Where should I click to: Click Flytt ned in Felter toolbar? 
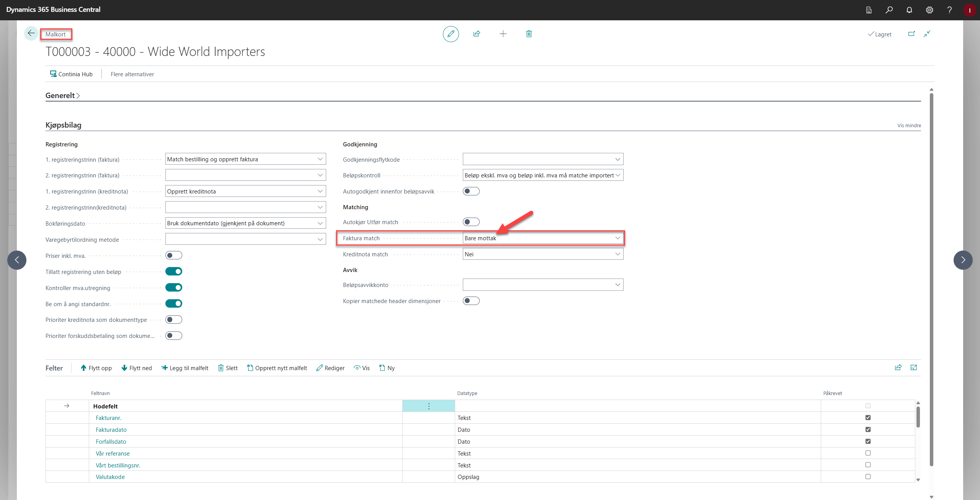click(x=137, y=368)
